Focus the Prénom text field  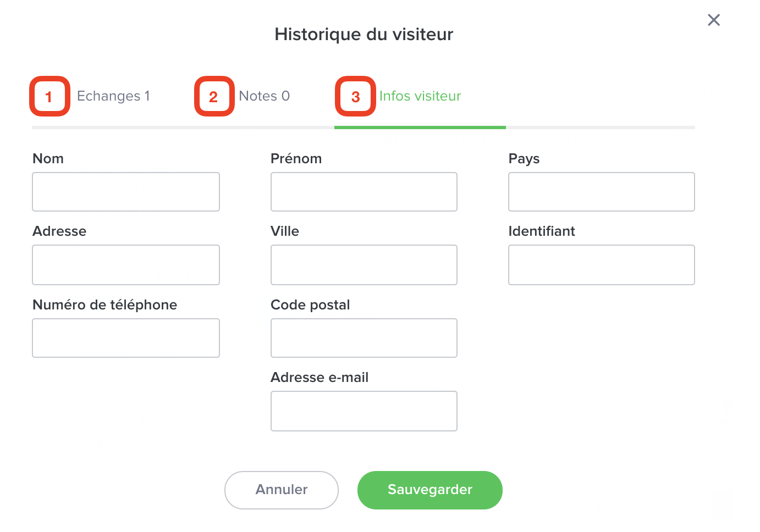click(x=364, y=192)
